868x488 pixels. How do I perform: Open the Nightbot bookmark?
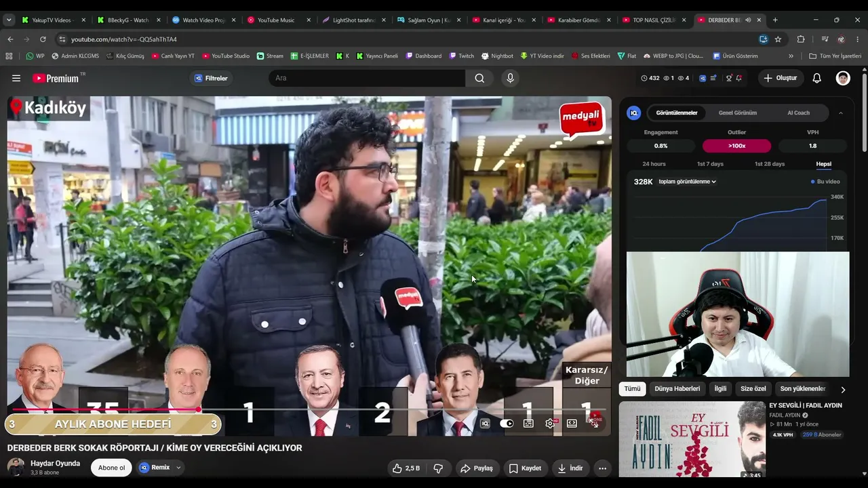pos(497,56)
